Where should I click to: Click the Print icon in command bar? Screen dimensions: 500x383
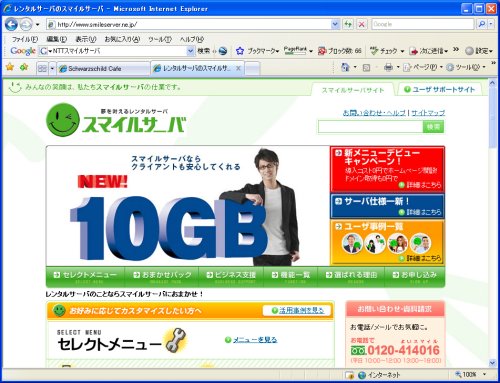(388, 68)
